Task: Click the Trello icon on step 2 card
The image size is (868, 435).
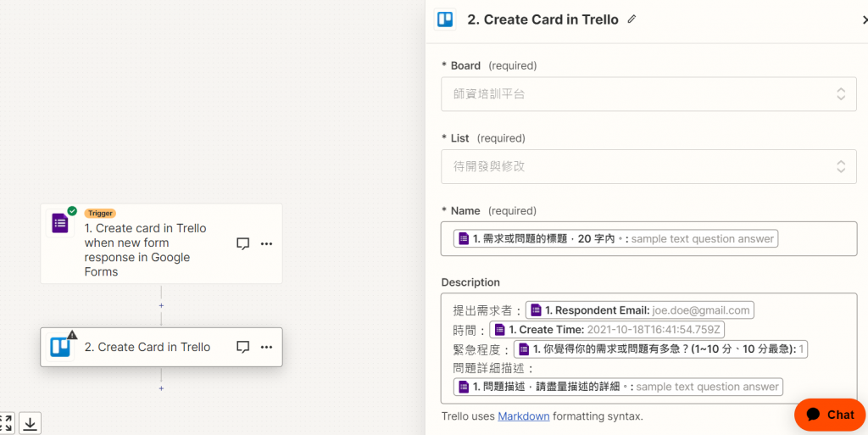Action: tap(60, 347)
